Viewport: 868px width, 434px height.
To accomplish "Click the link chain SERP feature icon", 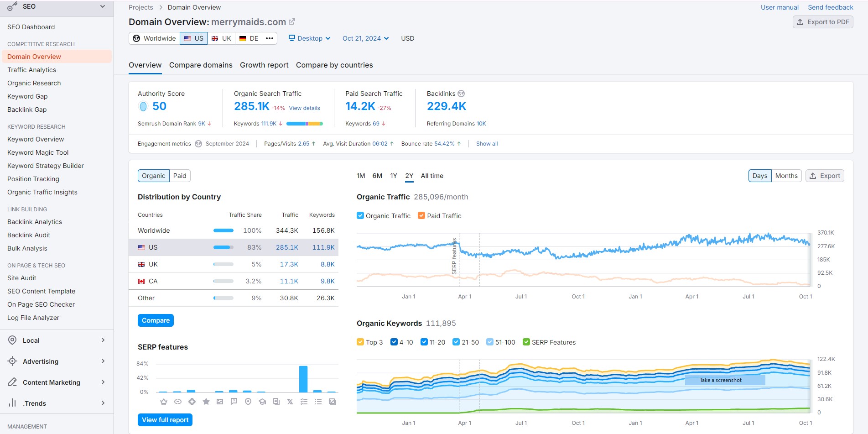I will [x=178, y=402].
